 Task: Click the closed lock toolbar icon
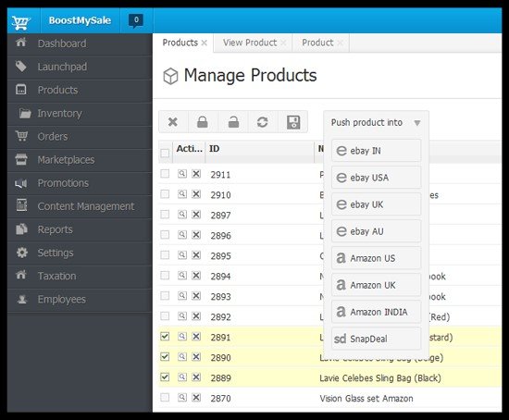point(203,122)
